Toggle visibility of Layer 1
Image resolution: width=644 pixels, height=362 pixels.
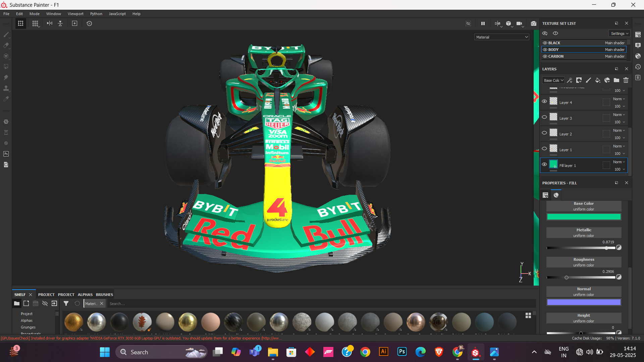coord(544,148)
